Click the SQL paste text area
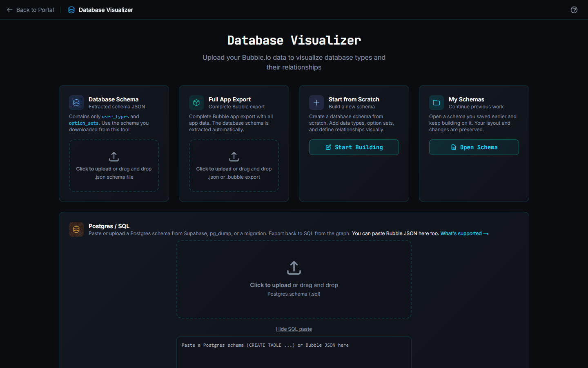This screenshot has width=588, height=368. [294, 352]
